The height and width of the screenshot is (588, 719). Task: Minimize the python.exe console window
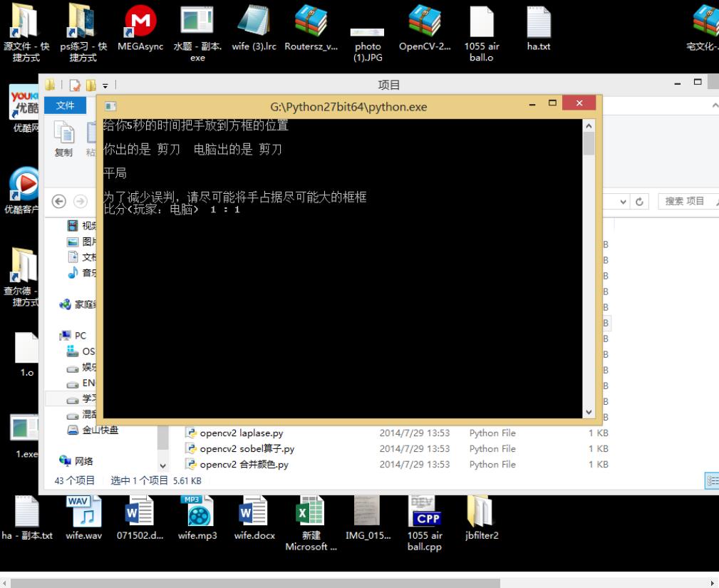(x=532, y=103)
